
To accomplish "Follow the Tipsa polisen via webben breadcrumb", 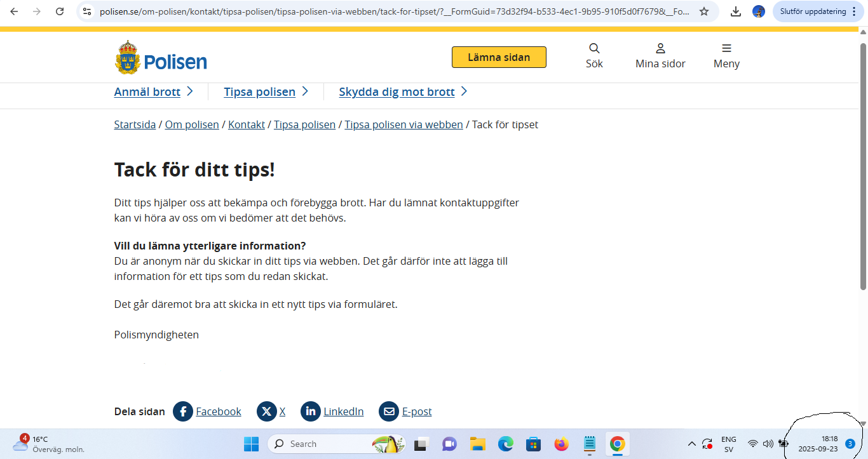I will click(x=403, y=125).
